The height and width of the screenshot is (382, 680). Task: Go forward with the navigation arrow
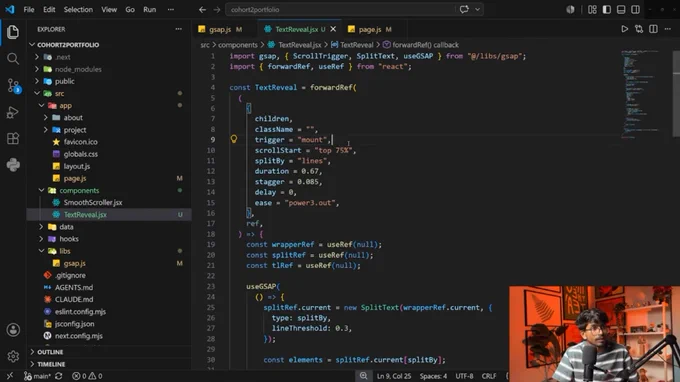click(217, 10)
